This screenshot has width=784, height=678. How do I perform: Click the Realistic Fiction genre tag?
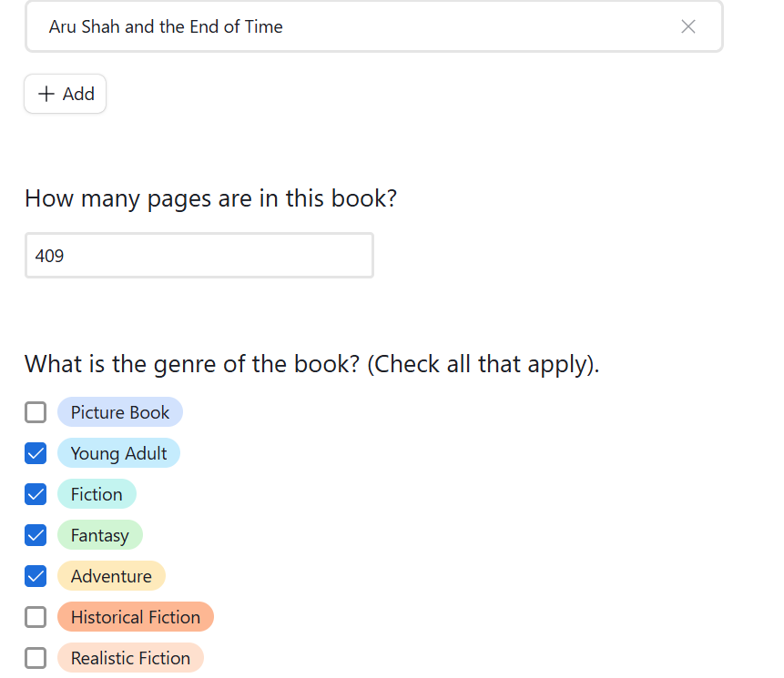[x=130, y=658]
